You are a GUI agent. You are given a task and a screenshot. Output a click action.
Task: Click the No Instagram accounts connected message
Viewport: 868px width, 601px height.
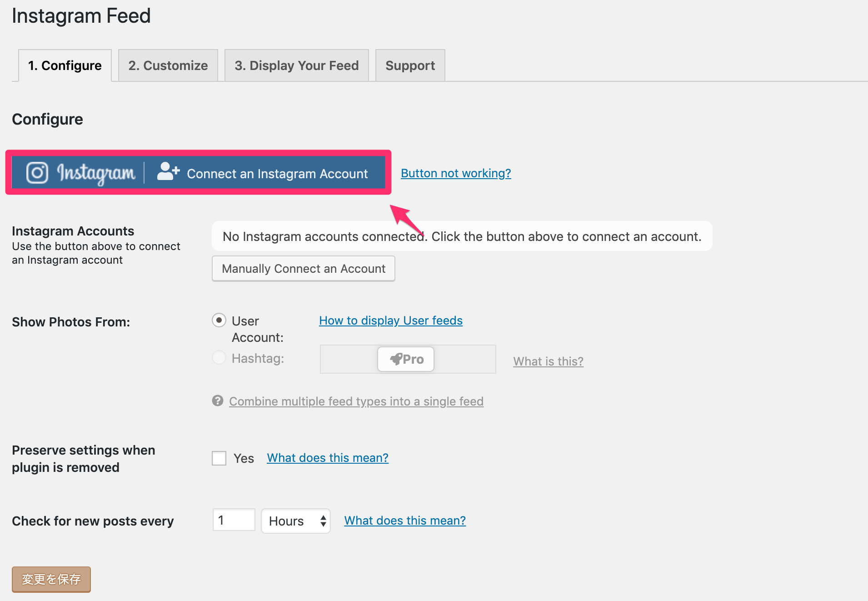[462, 236]
